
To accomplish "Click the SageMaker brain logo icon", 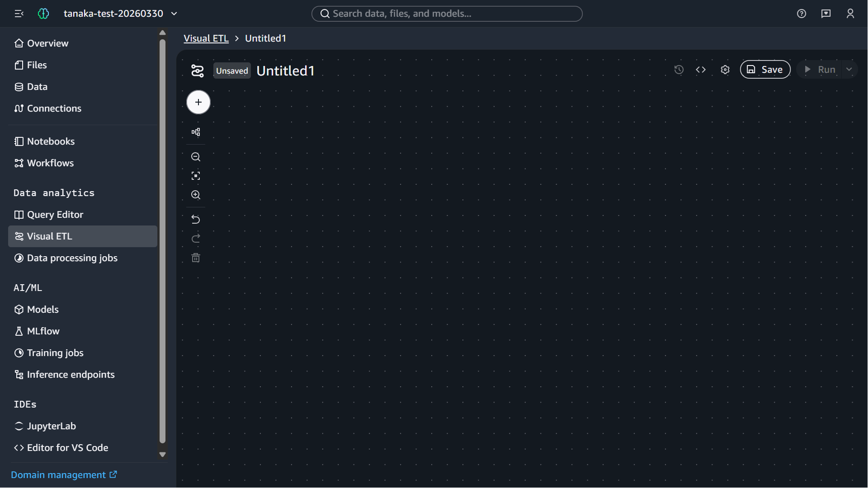I will (43, 14).
